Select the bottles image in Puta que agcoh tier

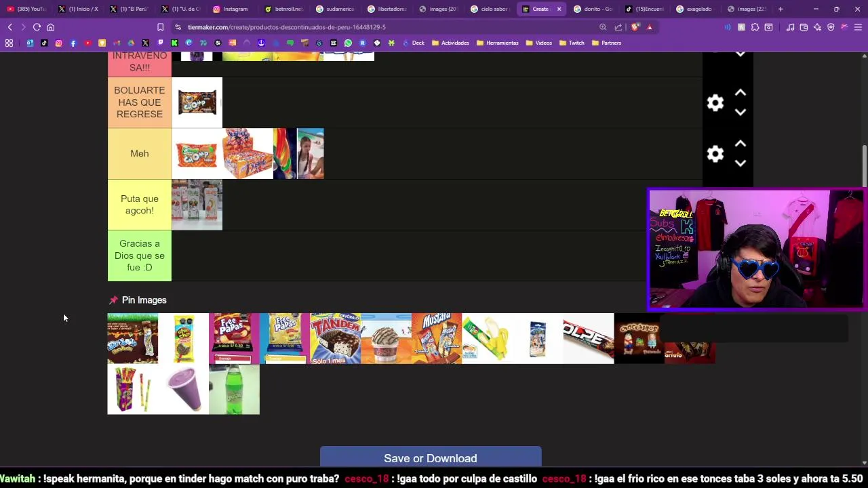(197, 205)
